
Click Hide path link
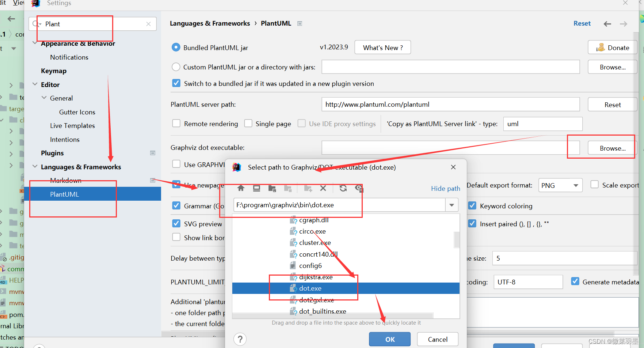(445, 188)
